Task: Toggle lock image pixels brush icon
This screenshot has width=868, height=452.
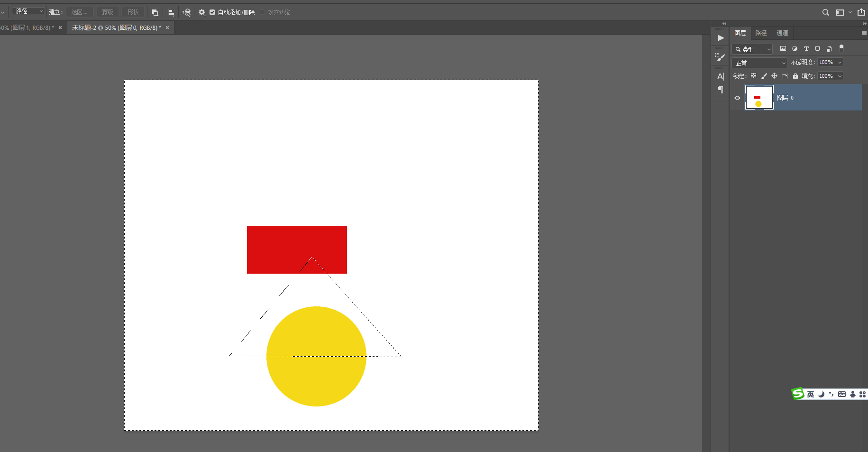Action: 764,76
